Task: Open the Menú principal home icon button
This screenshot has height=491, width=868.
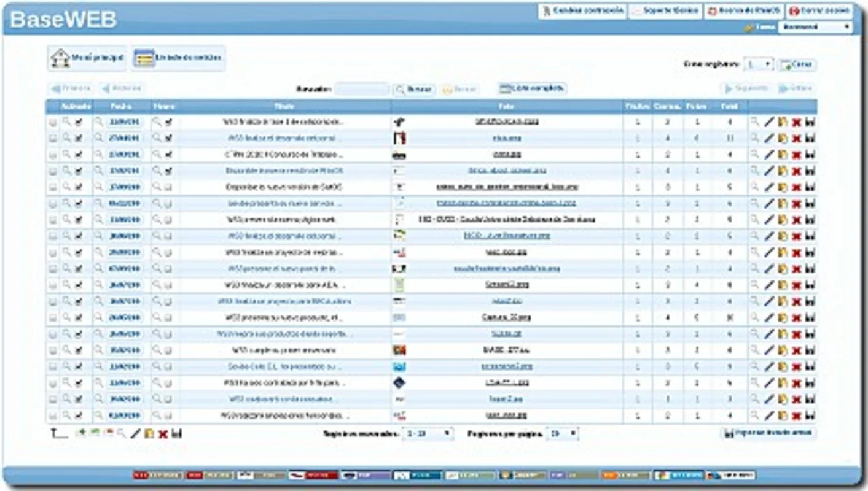Action: 87,58
